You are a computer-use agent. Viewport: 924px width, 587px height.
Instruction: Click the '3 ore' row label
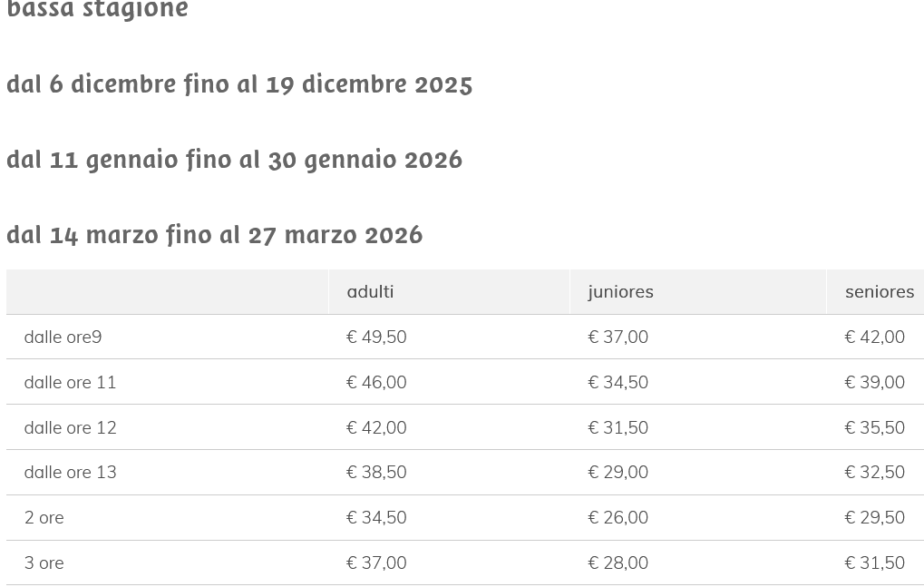pyautogui.click(x=44, y=563)
